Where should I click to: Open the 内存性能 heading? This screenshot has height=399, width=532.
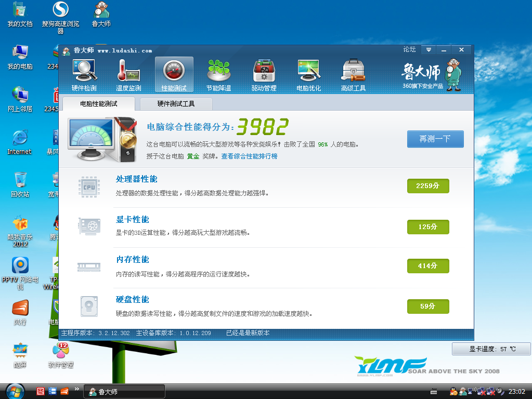[x=133, y=259]
